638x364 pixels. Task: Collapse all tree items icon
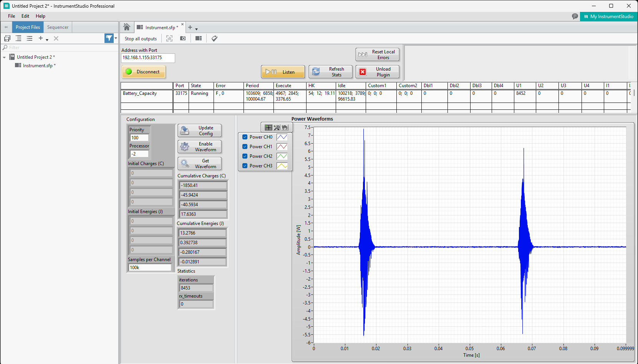(30, 38)
